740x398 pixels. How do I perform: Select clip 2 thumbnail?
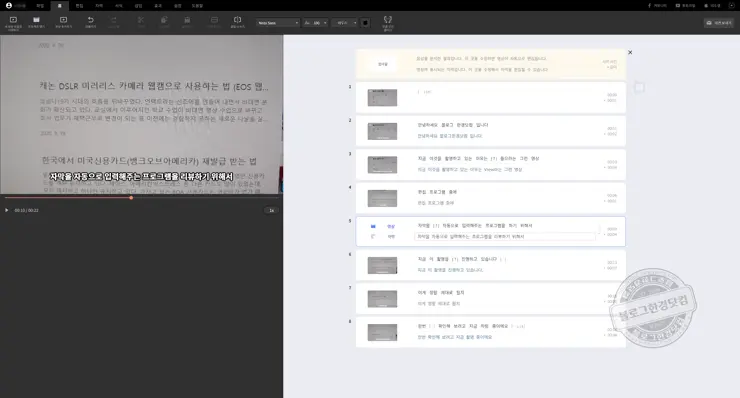[382, 131]
